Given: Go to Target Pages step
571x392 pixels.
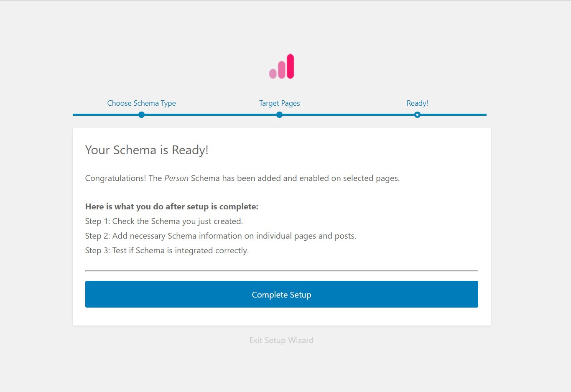Looking at the screenshot, I should click(279, 103).
